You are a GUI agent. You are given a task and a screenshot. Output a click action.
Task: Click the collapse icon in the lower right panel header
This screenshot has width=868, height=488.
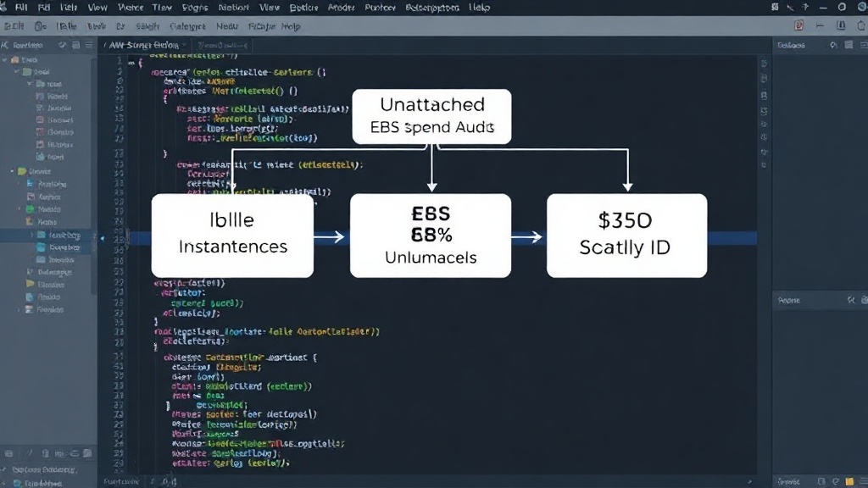[851, 301]
